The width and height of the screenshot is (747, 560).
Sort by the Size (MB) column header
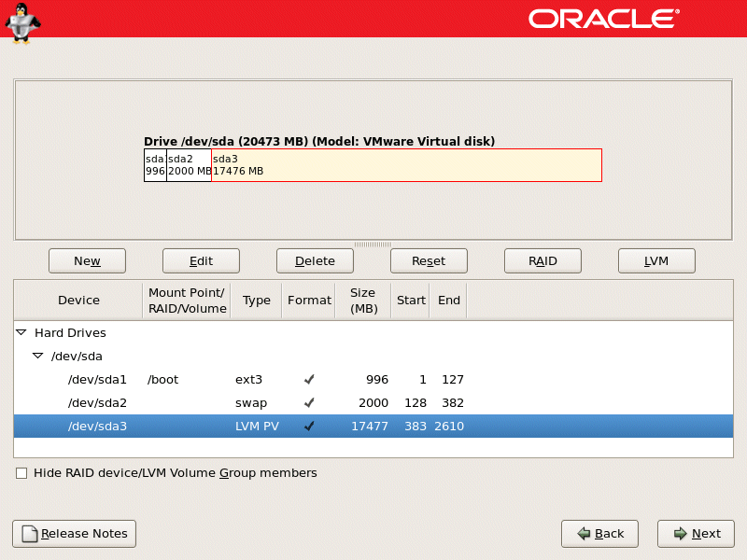click(363, 301)
